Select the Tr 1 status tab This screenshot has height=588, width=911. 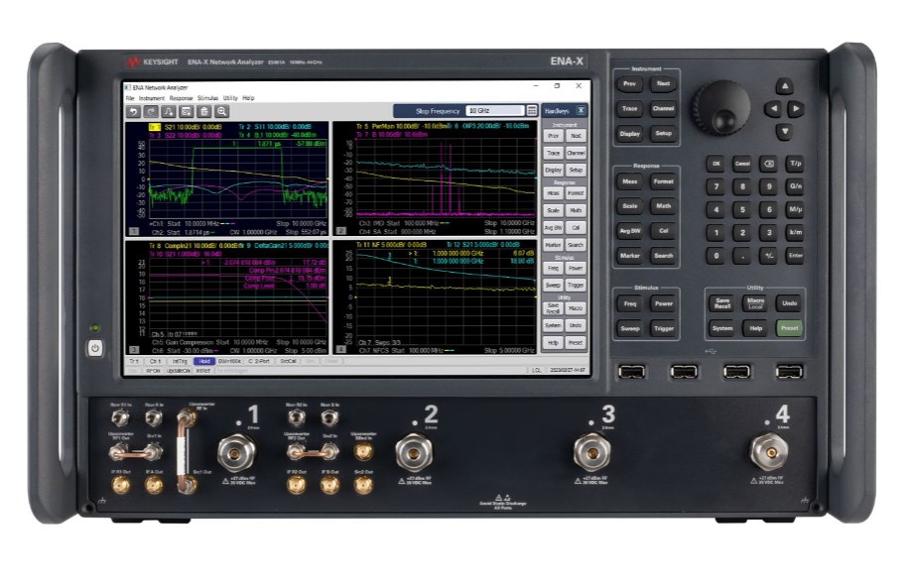134,362
